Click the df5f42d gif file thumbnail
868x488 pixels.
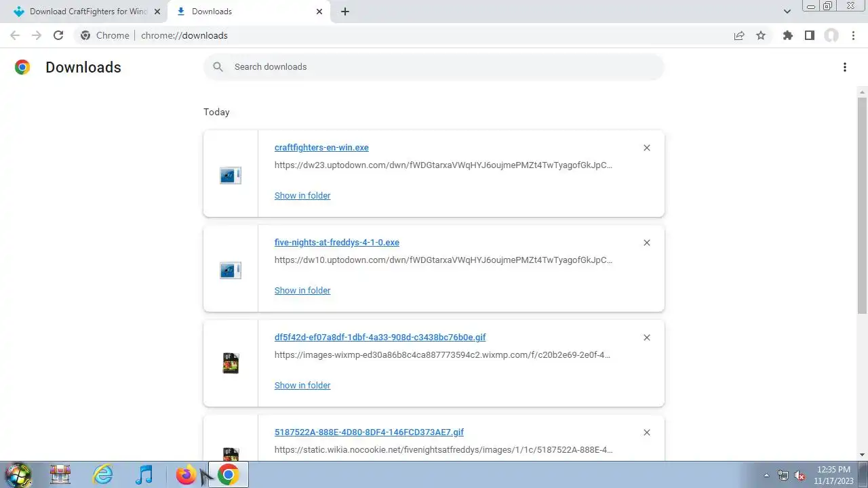point(231,363)
